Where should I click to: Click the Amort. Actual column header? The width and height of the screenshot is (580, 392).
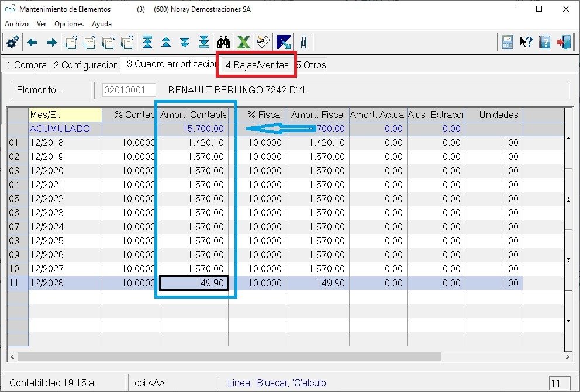(378, 115)
